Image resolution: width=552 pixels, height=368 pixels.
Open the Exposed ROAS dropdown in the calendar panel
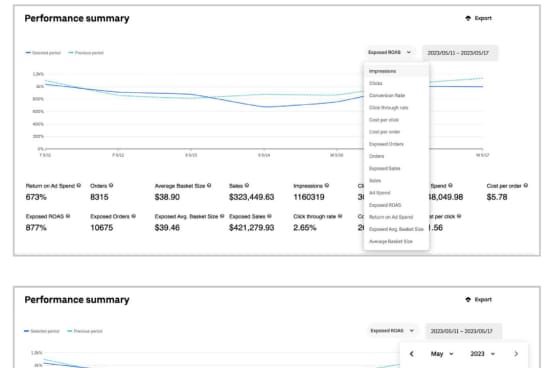(392, 331)
